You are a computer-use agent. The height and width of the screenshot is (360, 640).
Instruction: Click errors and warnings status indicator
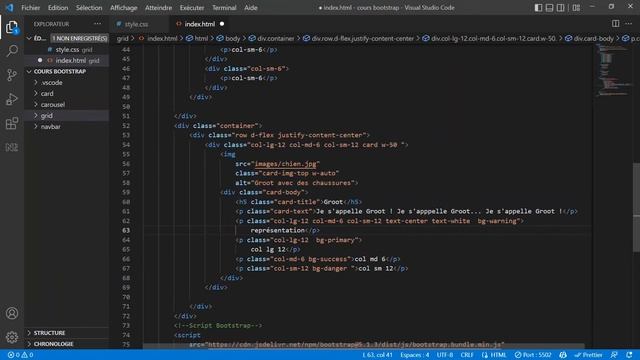coord(20,355)
